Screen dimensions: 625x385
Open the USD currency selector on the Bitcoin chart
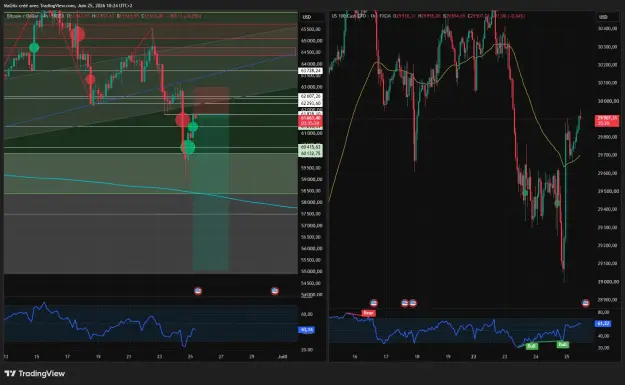pyautogui.click(x=311, y=17)
